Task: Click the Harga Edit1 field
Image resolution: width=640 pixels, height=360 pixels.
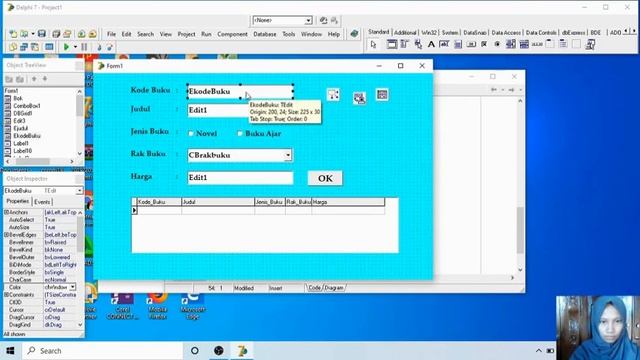Action: 240,178
